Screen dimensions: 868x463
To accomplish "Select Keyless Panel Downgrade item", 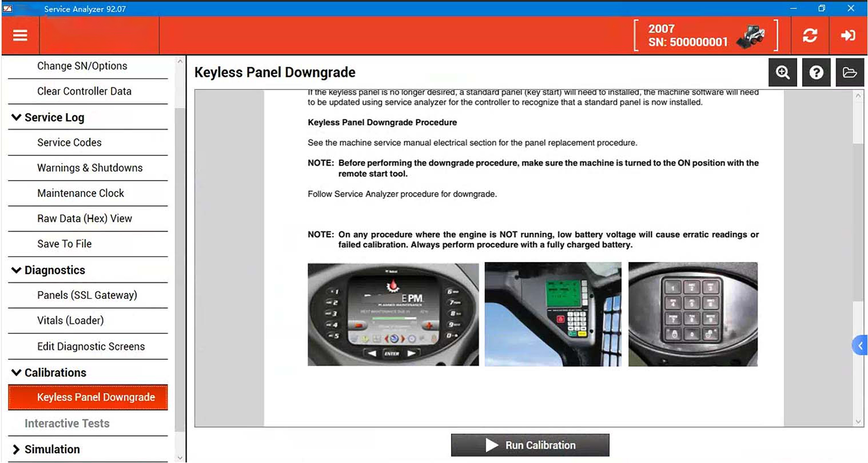I will [x=88, y=397].
